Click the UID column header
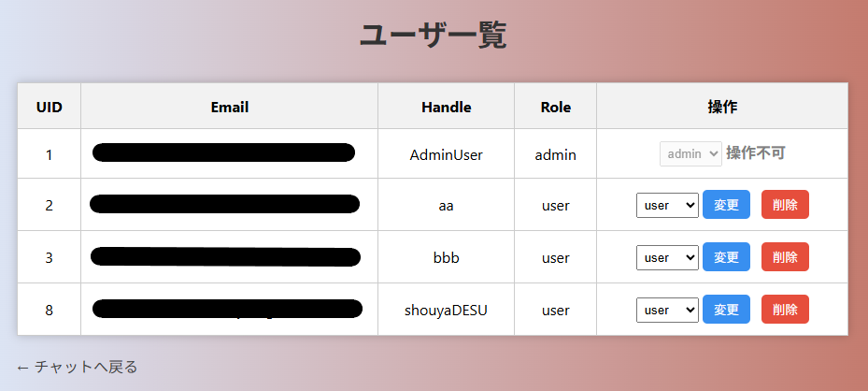Screen dimensions: 868x391 tap(50, 107)
